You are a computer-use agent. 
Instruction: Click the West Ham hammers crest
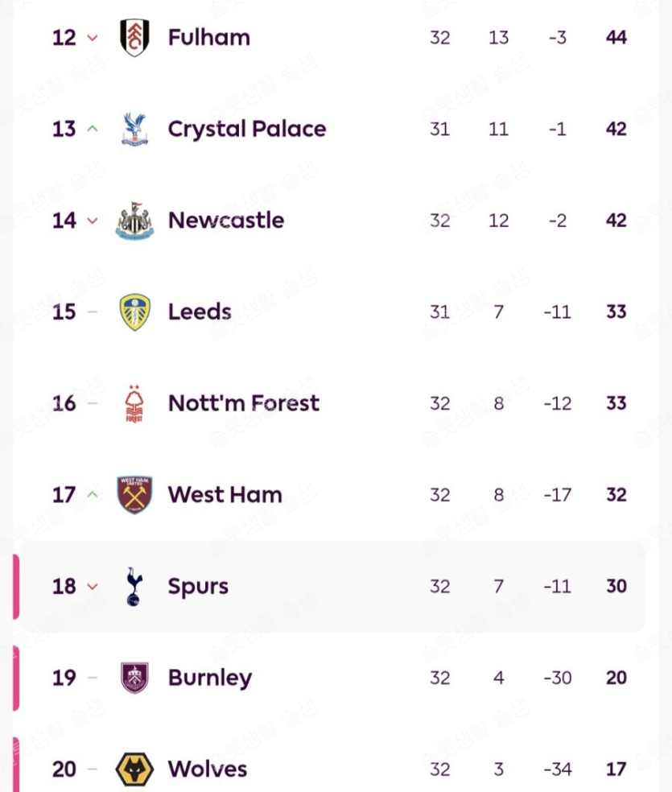134,495
